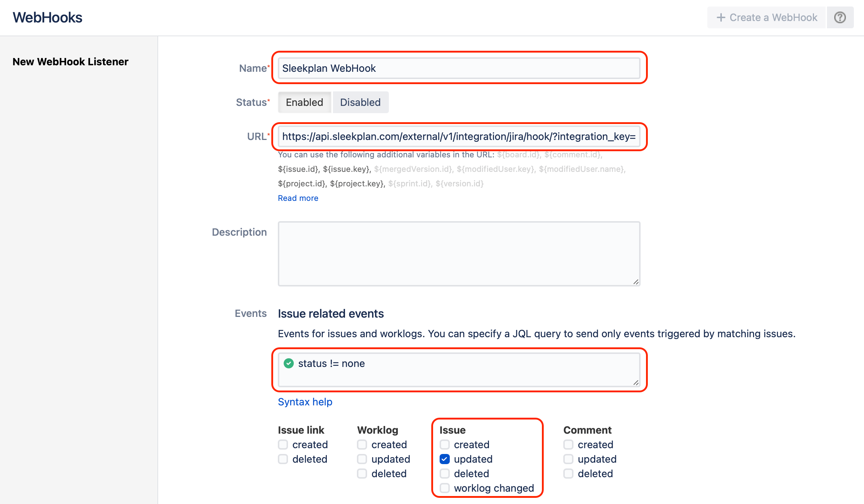Click the JQL box resize handle

click(x=636, y=383)
